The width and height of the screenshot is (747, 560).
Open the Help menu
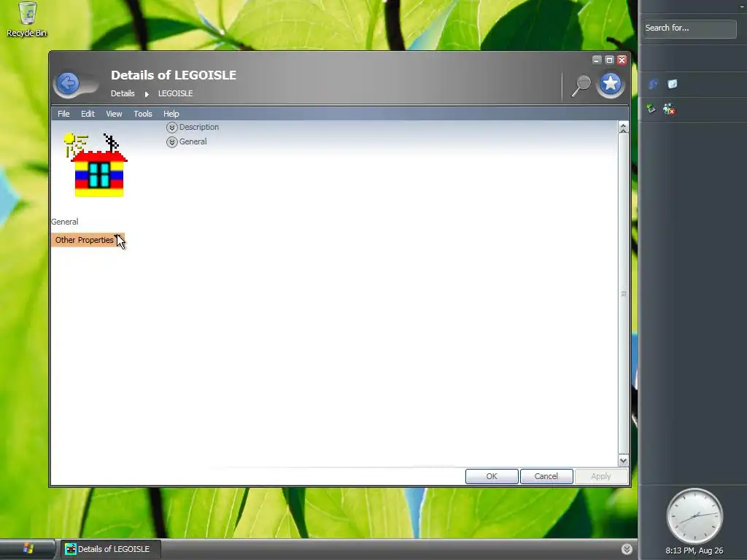(x=171, y=114)
